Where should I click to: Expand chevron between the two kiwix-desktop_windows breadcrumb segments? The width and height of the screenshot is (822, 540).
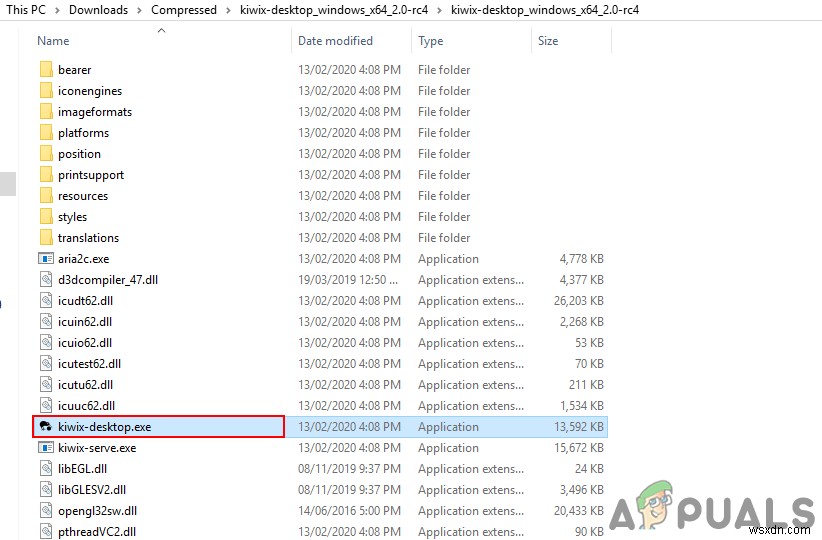point(440,10)
